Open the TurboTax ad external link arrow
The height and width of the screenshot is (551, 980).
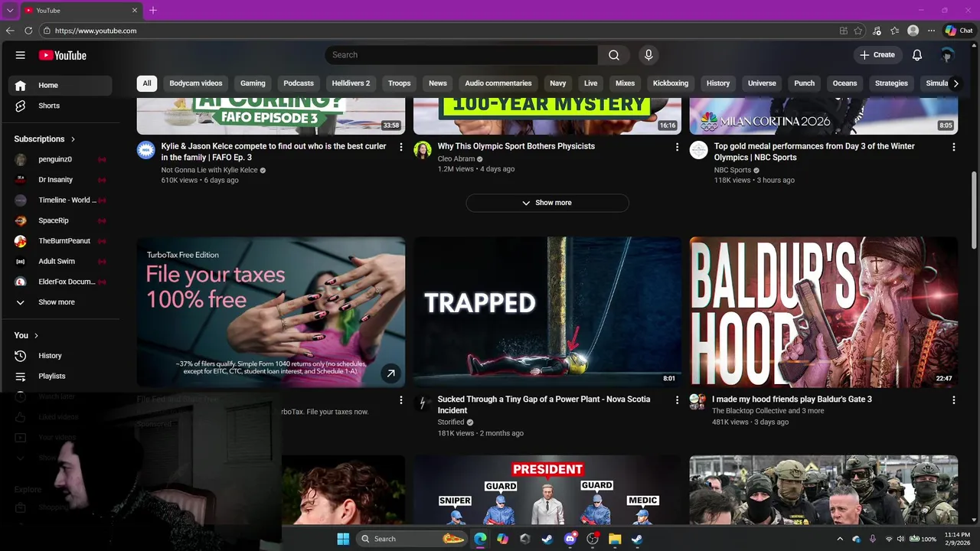(390, 373)
